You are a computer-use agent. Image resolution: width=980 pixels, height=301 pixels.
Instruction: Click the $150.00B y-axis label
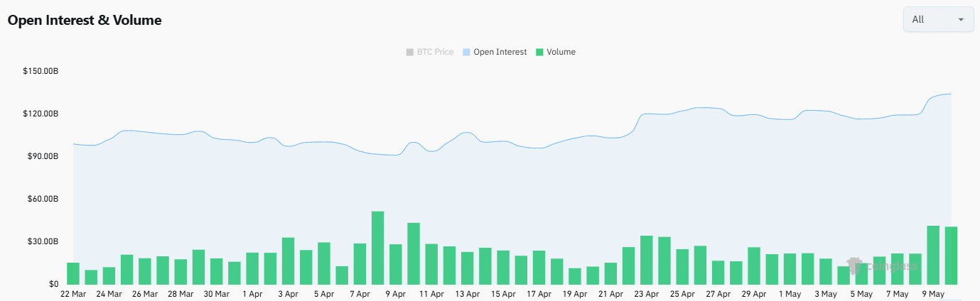click(x=41, y=71)
